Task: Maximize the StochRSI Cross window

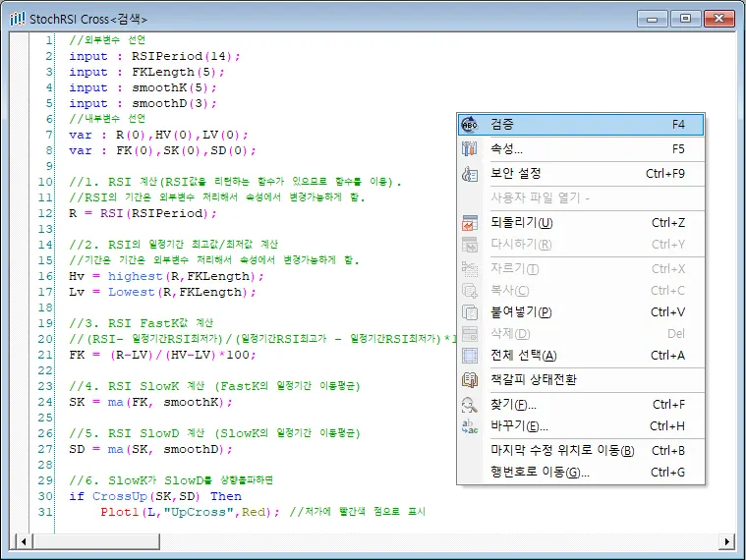Action: point(685,18)
